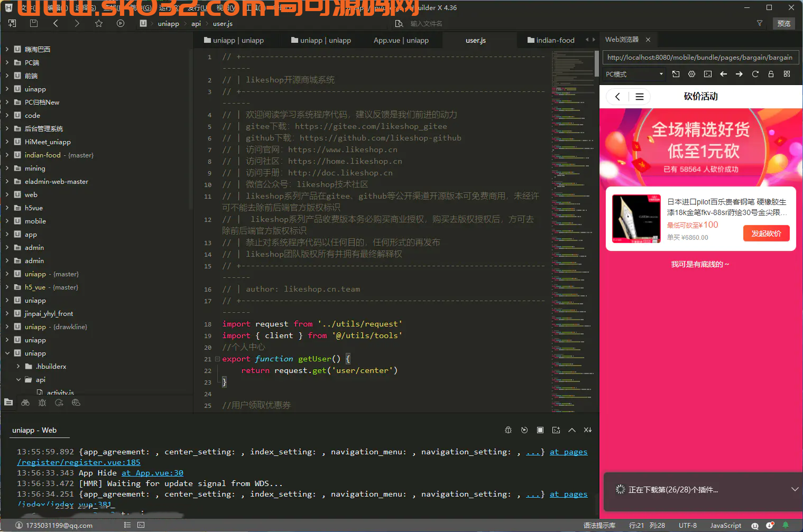Click the project manager icon below file tree
Screen dimensions: 803x532
tap(8, 403)
